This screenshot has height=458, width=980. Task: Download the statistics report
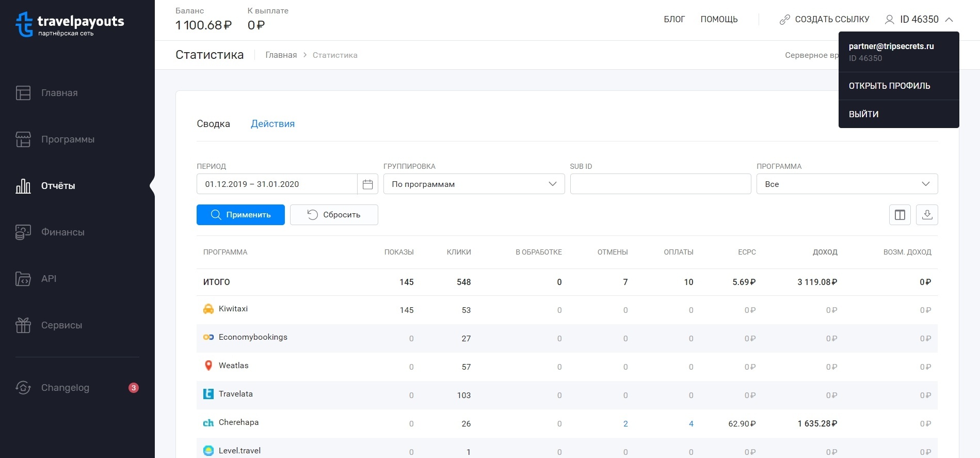click(927, 215)
